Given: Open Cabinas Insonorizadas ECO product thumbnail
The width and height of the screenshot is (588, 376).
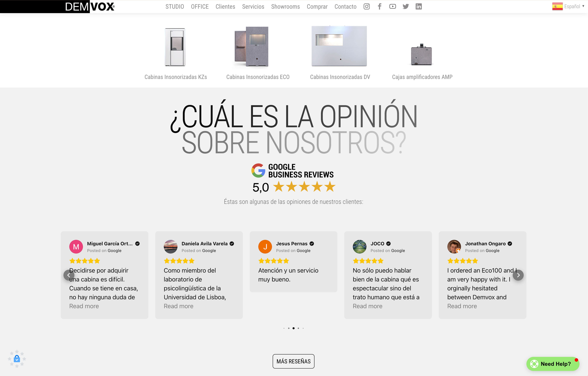Looking at the screenshot, I should [252, 46].
